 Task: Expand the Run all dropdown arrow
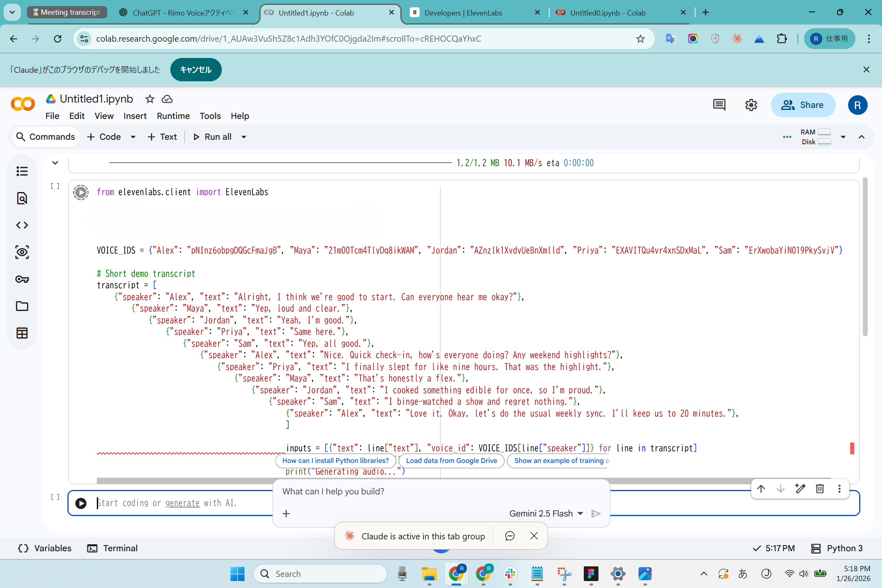click(x=243, y=136)
